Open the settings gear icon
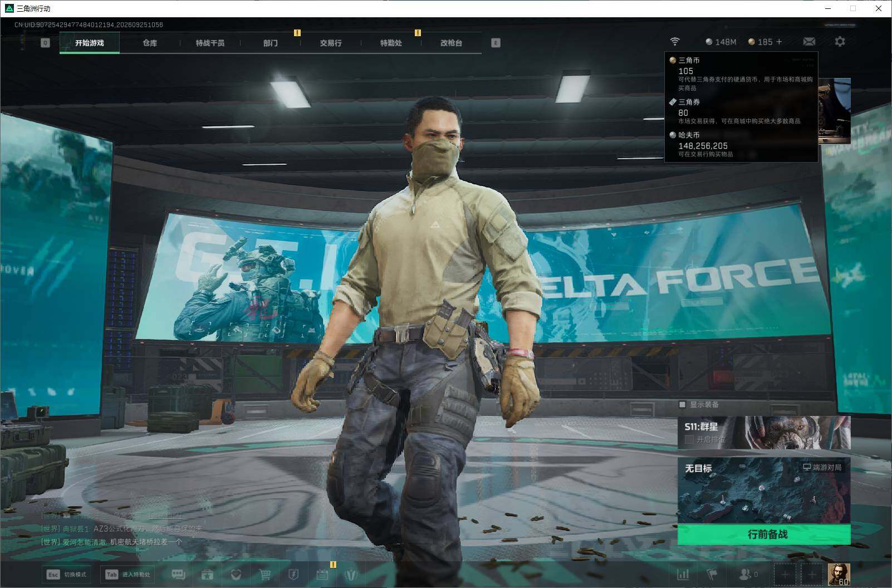 click(x=840, y=41)
